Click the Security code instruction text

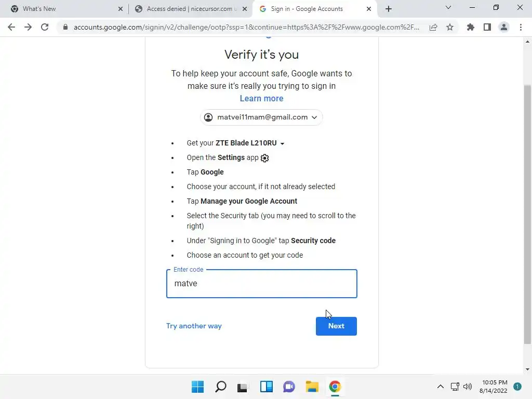313,241
